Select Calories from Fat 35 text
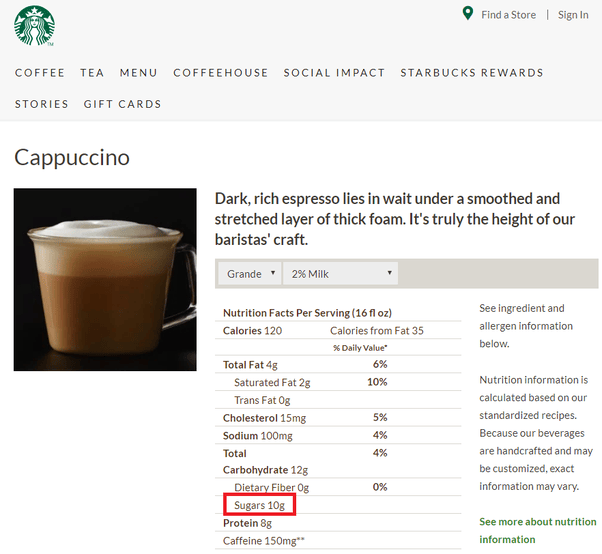The width and height of the screenshot is (602, 554). pos(377,331)
